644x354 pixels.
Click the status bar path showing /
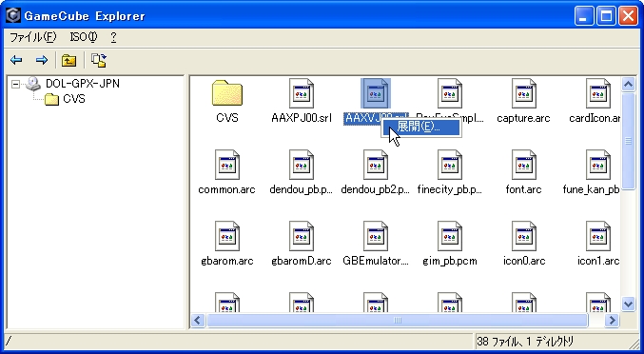(x=9, y=342)
